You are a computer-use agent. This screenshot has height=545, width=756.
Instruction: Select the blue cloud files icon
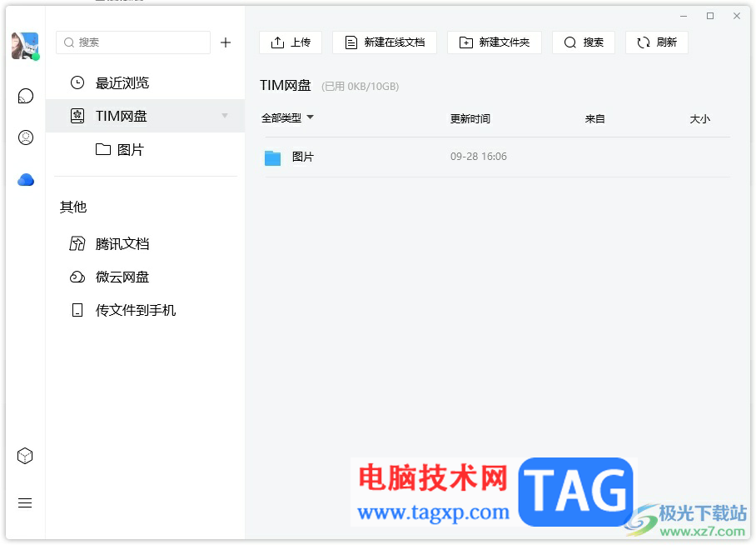26,179
